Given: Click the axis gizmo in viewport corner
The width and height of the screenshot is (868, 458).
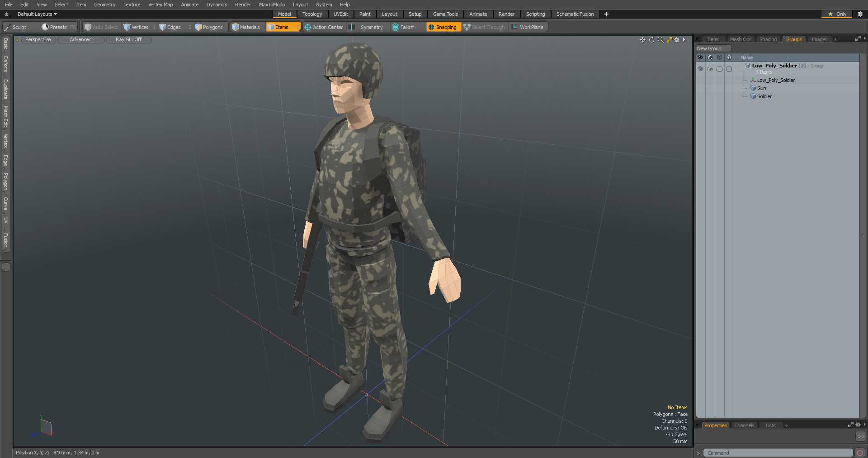Looking at the screenshot, I should [x=42, y=427].
